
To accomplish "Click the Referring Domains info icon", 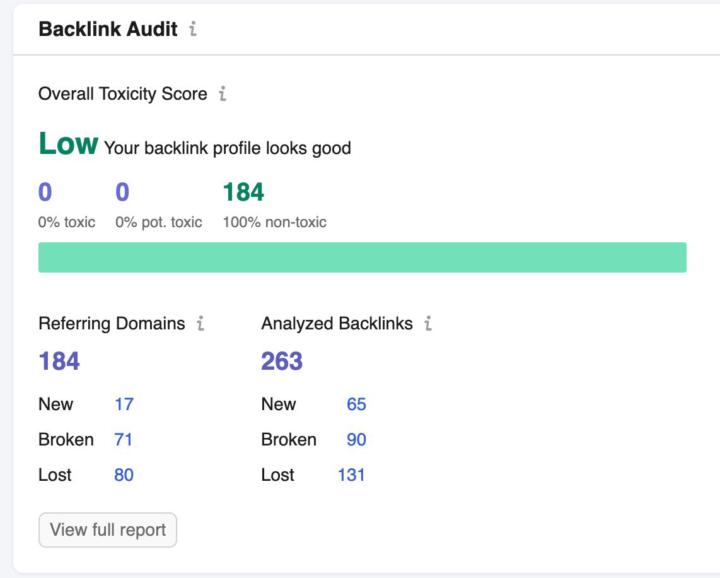I will pyautogui.click(x=201, y=323).
